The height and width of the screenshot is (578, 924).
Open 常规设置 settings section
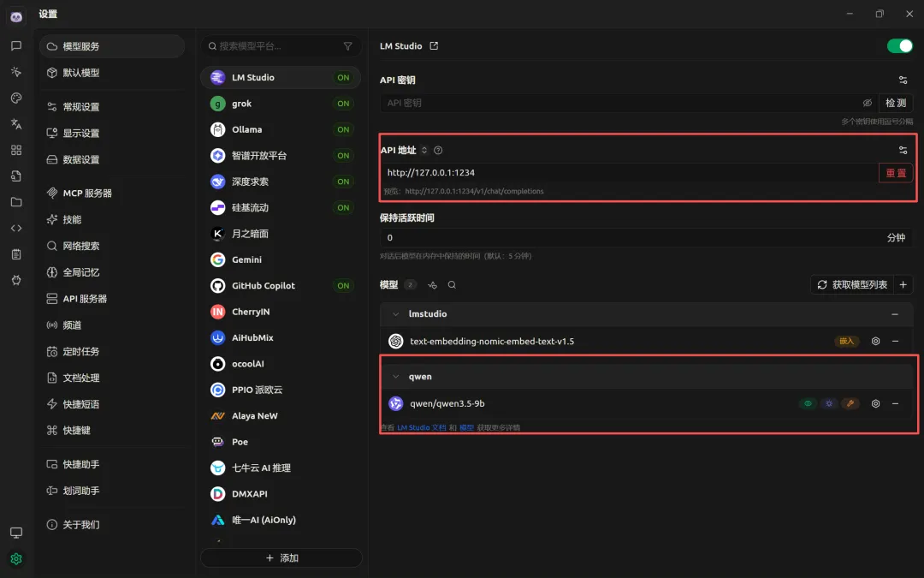pos(112,107)
